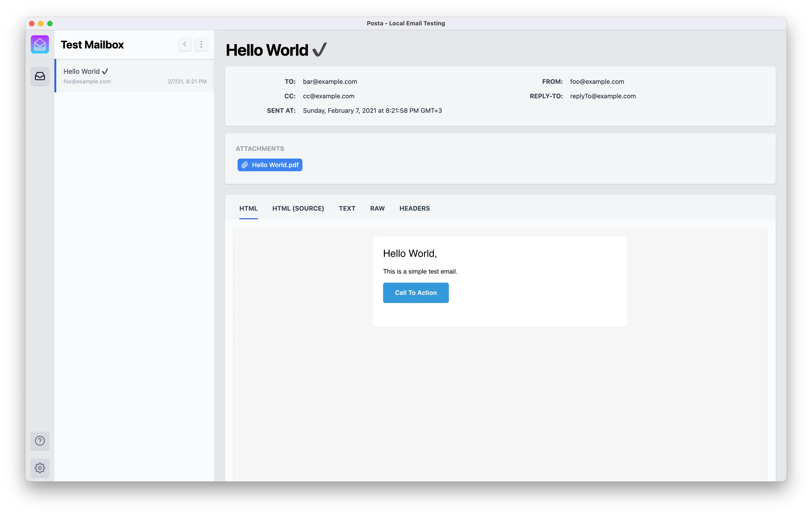
Task: Collapse mailbox list with chevron button
Action: pos(185,44)
